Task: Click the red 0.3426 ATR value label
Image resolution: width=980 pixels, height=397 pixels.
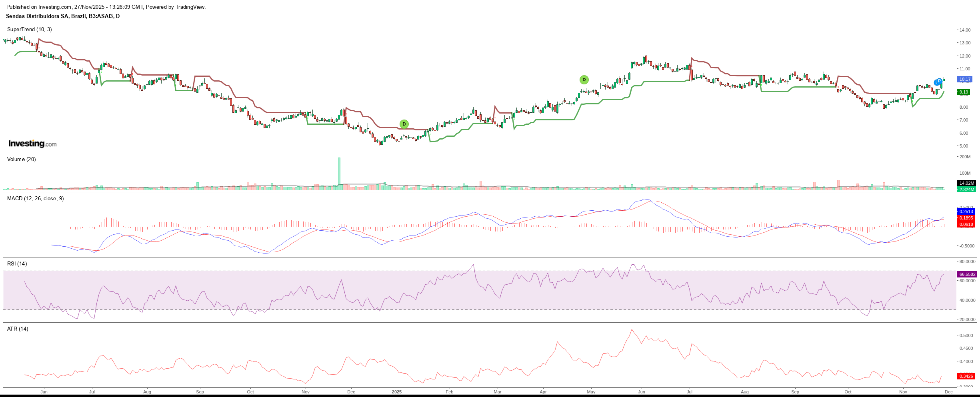Action: coord(966,376)
